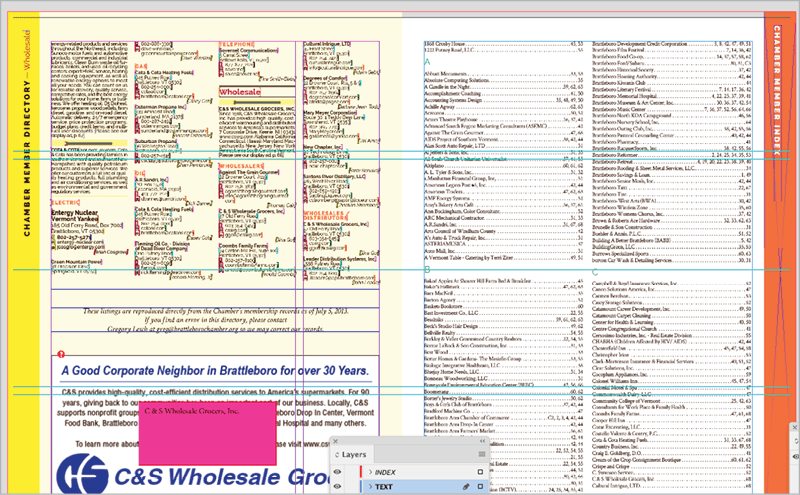Select the TEXT layer by name
The width and height of the screenshot is (800, 495).
coord(383,487)
